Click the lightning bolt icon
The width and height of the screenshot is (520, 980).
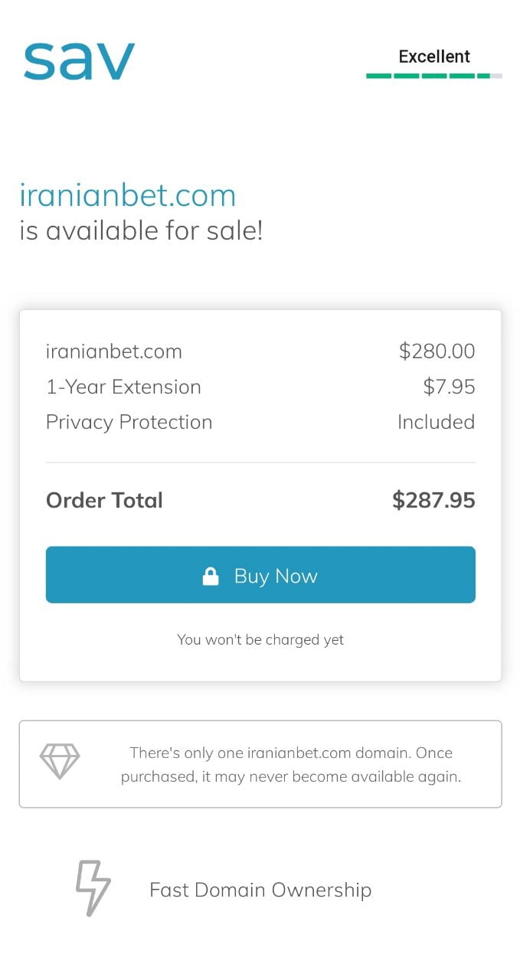(x=93, y=888)
